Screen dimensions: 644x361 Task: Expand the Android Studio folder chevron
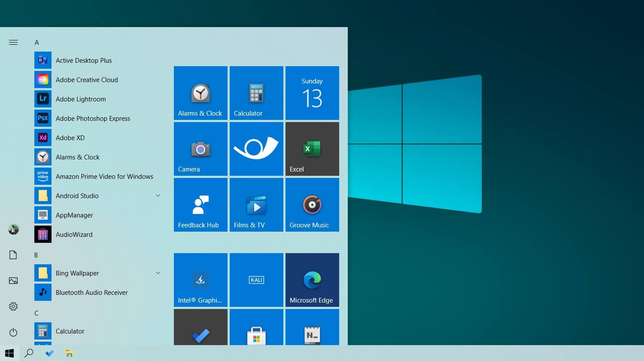pyautogui.click(x=158, y=196)
